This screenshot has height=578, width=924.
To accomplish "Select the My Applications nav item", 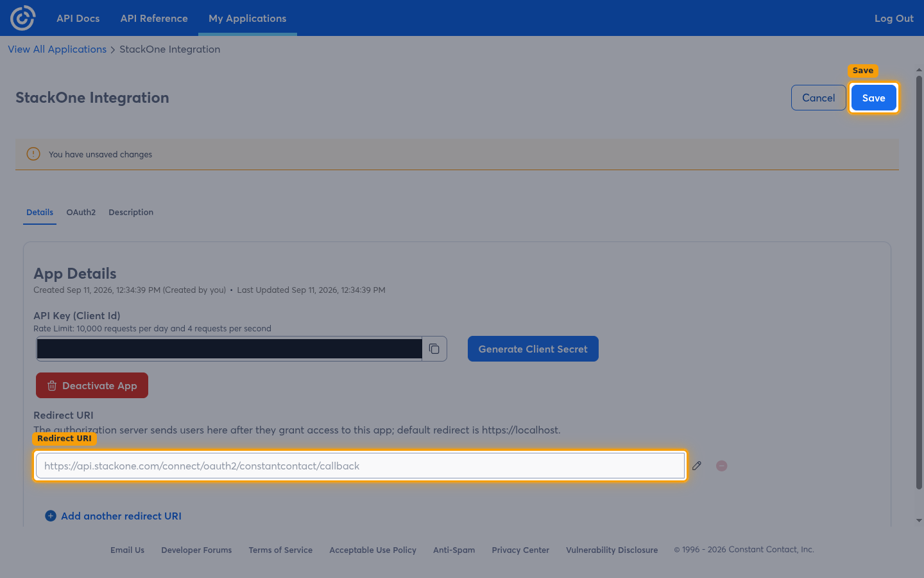I will (x=248, y=18).
